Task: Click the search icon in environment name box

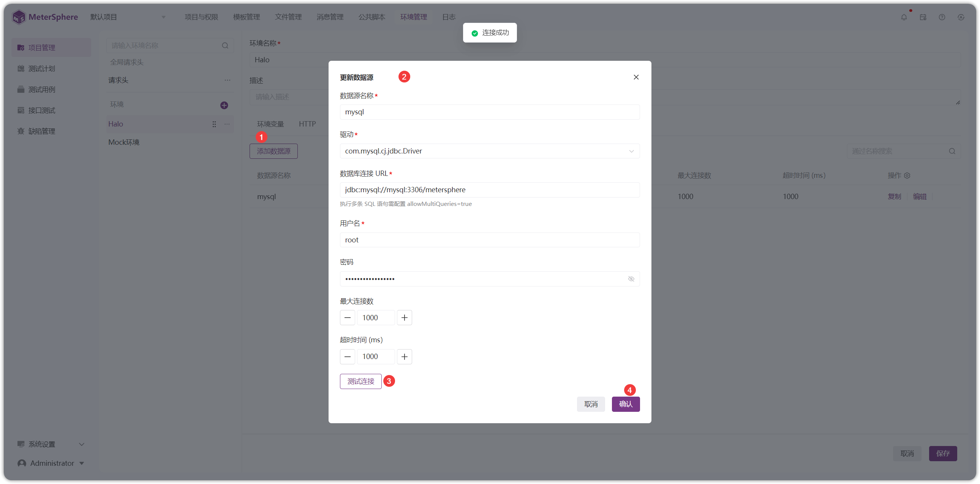Action: point(225,46)
